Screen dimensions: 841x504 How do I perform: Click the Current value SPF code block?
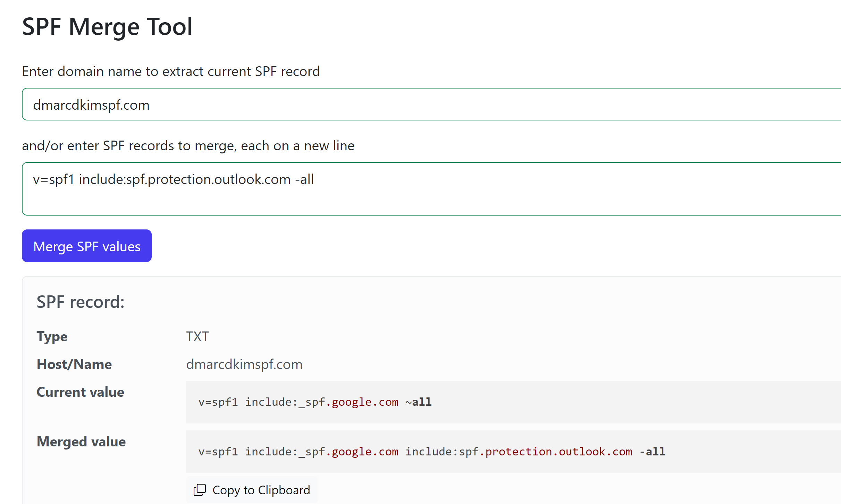513,402
